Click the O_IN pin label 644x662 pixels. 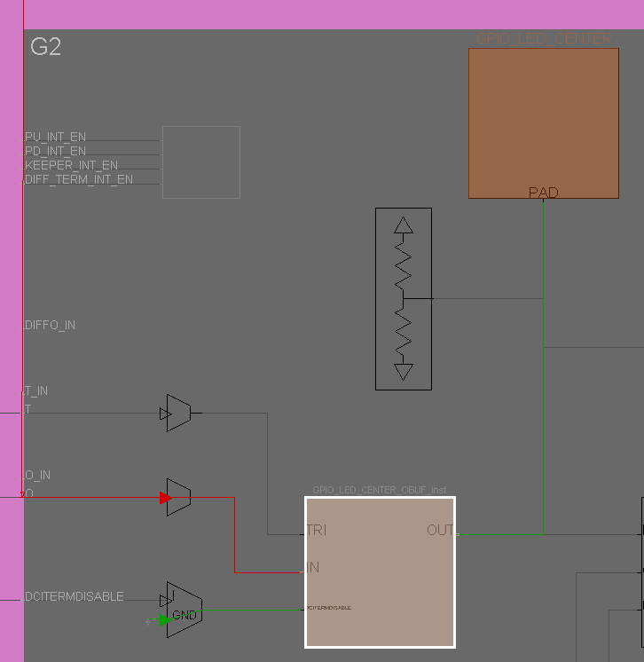[x=37, y=475]
